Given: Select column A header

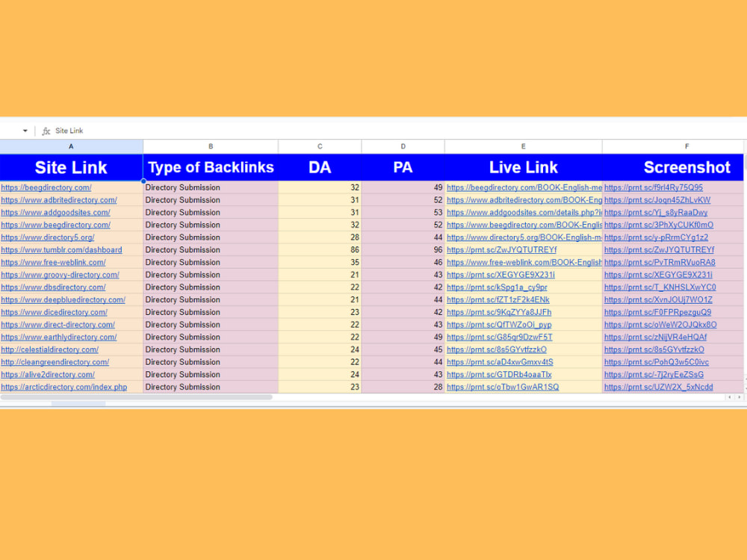Looking at the screenshot, I should [71, 146].
